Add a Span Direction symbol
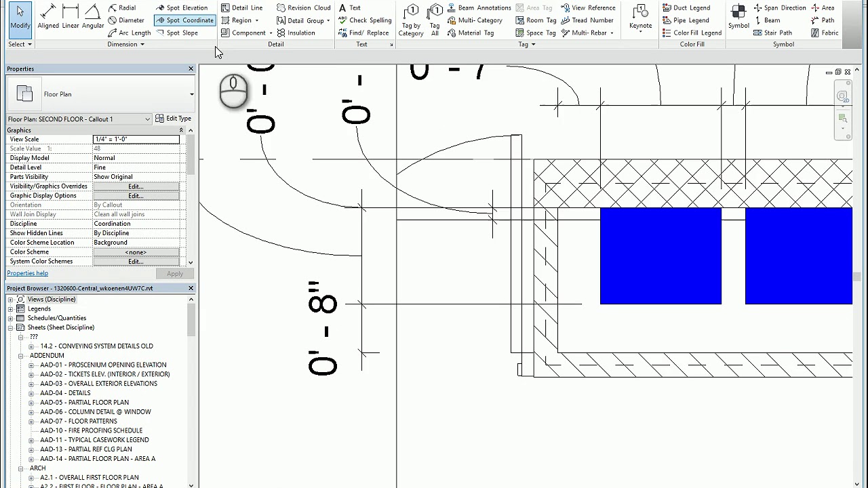Image resolution: width=868 pixels, height=488 pixels. tap(779, 8)
